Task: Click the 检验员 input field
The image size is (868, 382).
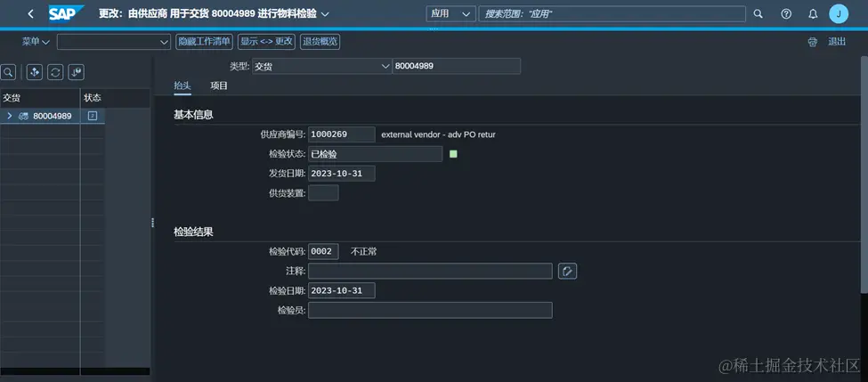Action: click(x=430, y=310)
